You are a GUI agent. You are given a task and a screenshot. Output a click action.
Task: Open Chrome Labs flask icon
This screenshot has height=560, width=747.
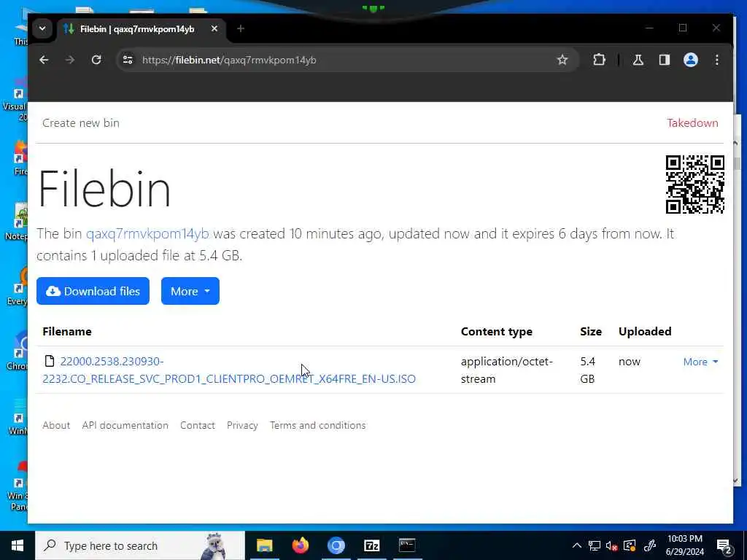pos(638,60)
